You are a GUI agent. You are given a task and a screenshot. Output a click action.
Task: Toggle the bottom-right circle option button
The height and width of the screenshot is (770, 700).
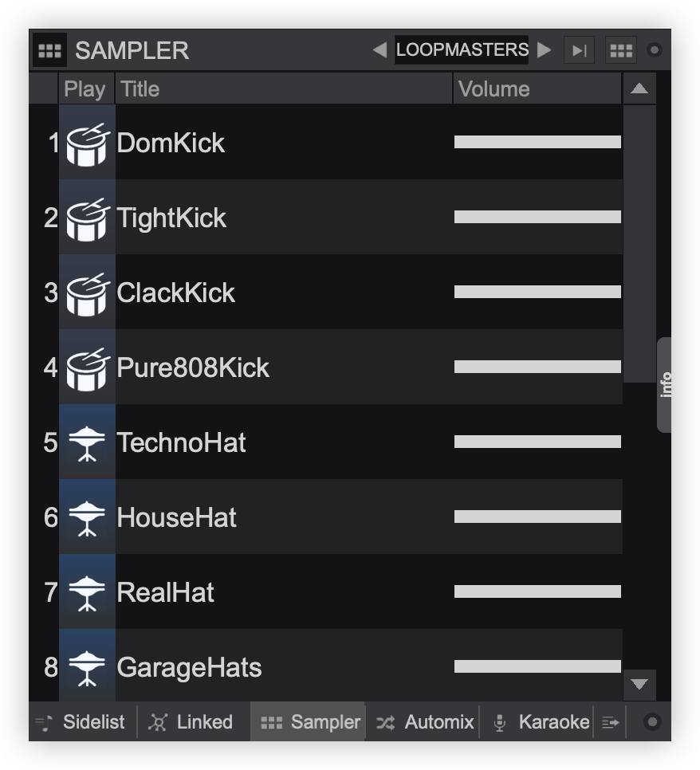[x=651, y=722]
